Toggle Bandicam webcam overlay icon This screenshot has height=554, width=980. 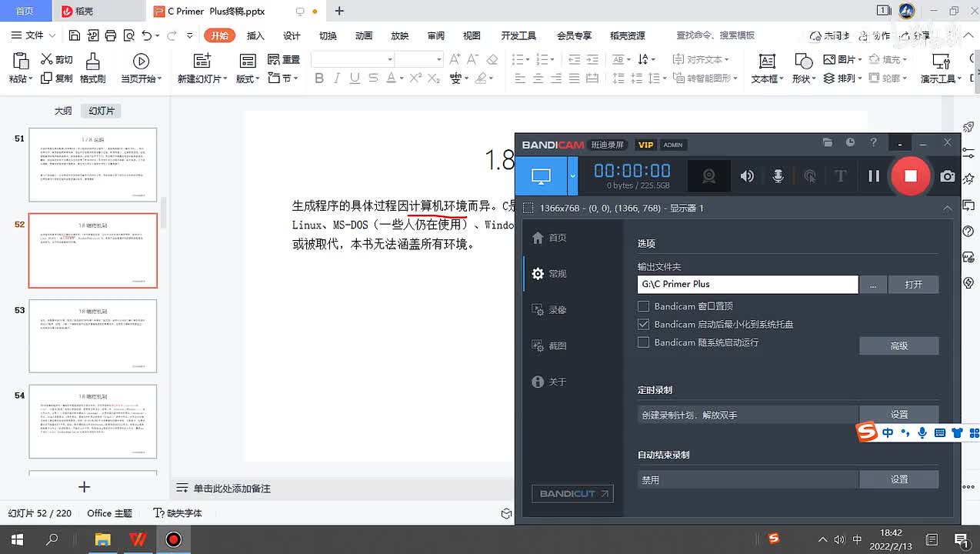708,176
